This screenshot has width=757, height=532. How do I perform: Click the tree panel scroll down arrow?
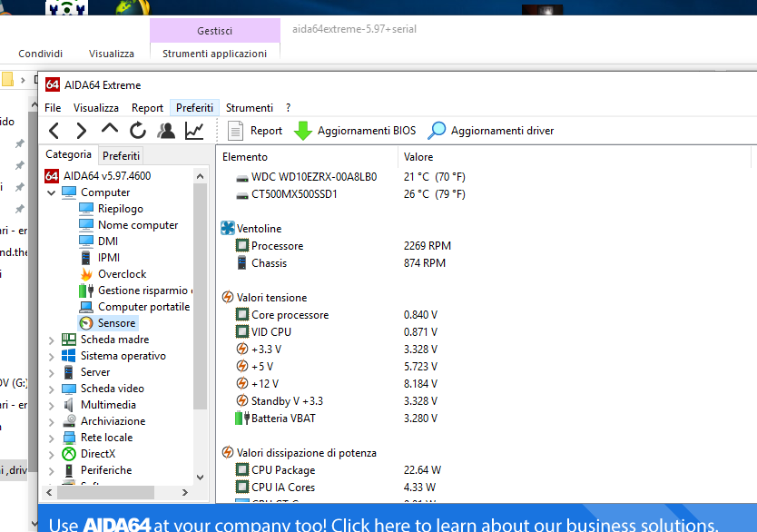(x=200, y=477)
